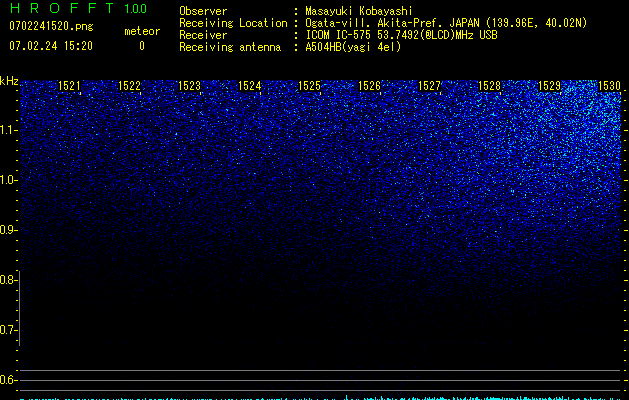
Task: Click the Receiving Location label
Action: (233, 23)
